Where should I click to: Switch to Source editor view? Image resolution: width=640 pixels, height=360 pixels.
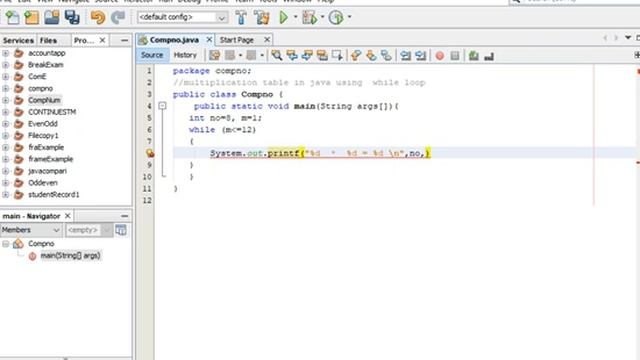point(152,55)
